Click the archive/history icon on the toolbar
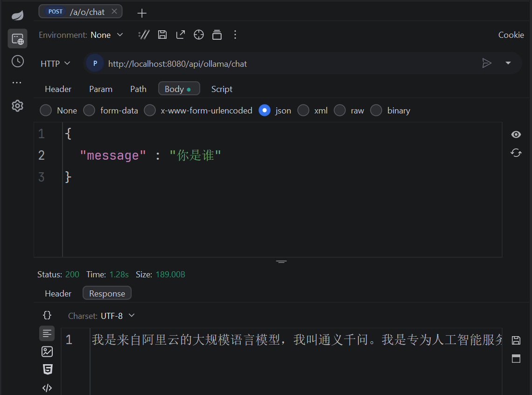The width and height of the screenshot is (532, 395). pyautogui.click(x=217, y=35)
